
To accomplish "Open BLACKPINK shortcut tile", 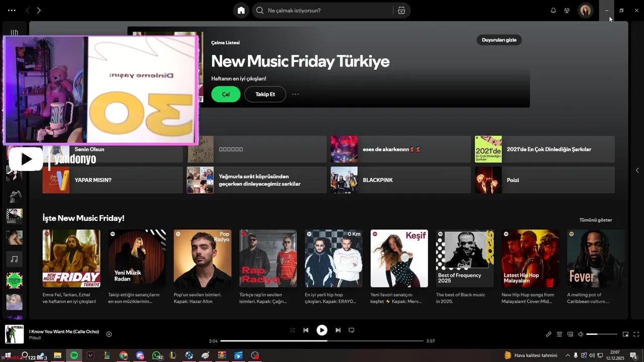I will (400, 180).
